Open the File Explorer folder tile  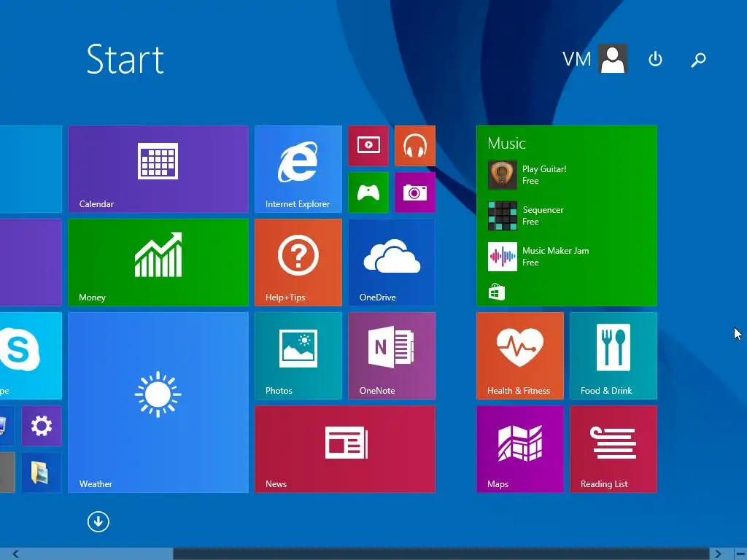[x=42, y=472]
